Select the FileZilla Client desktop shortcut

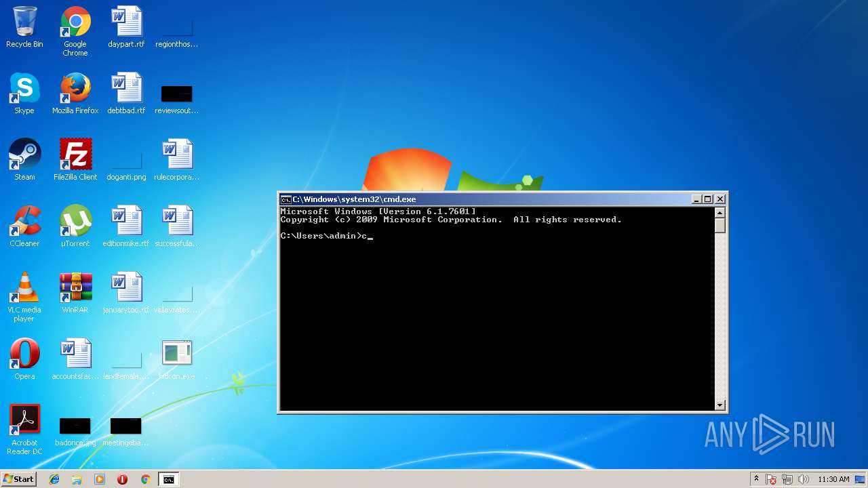(75, 160)
